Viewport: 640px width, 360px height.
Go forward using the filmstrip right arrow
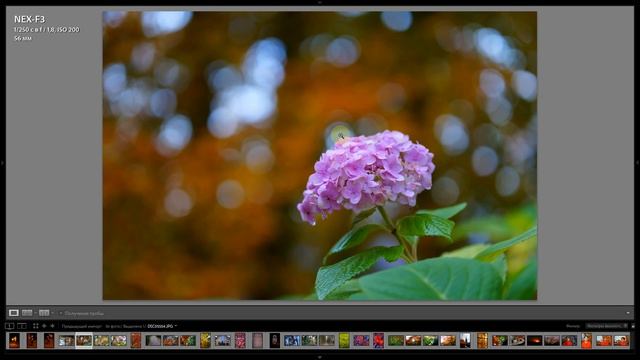[x=52, y=326]
